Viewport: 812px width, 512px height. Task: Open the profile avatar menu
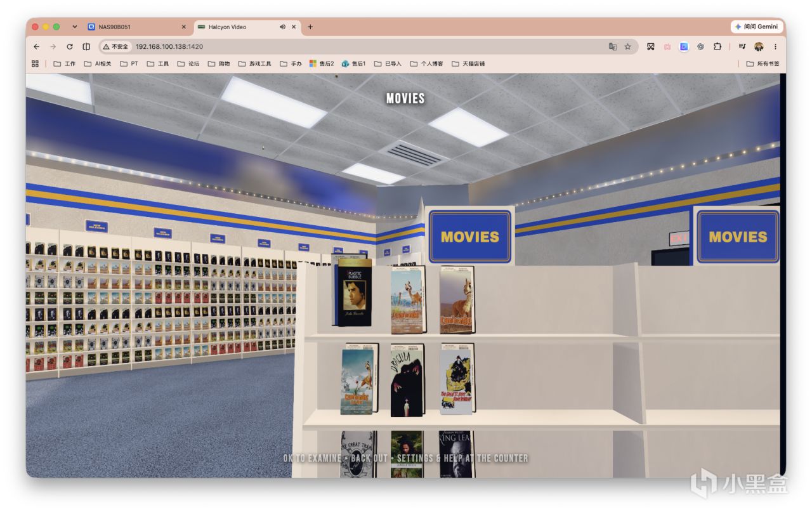759,46
